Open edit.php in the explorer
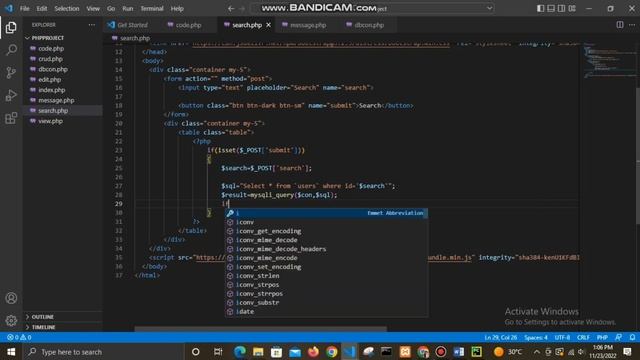The height and width of the screenshot is (360, 640). (49, 80)
